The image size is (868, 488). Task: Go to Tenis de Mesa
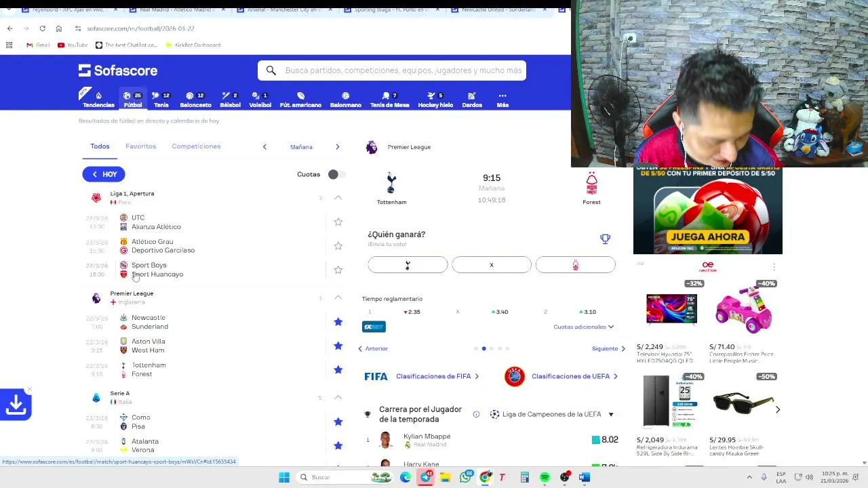click(389, 100)
